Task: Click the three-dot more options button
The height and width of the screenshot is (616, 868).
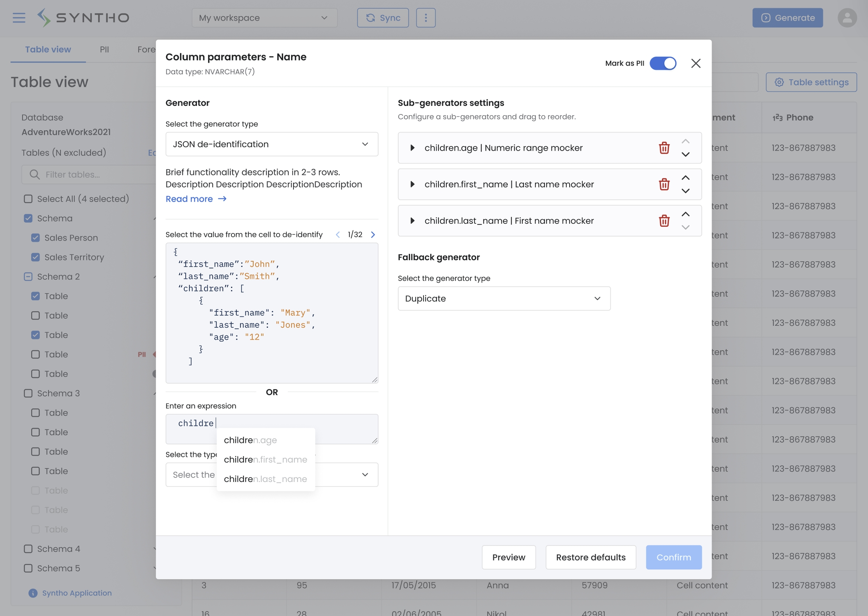Action: click(425, 18)
